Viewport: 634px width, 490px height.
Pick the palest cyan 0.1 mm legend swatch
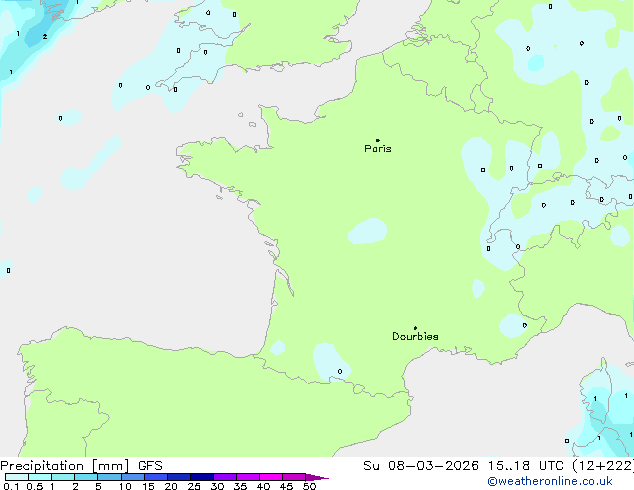click(x=17, y=477)
